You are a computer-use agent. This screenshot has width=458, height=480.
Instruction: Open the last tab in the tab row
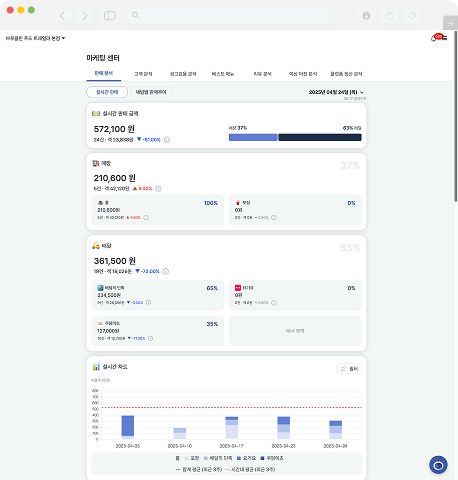346,74
